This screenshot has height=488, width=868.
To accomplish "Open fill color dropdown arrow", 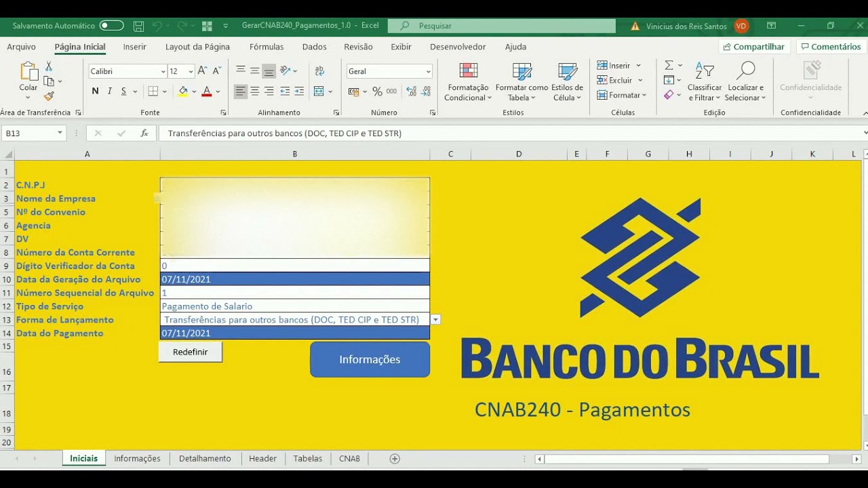I will click(x=194, y=91).
